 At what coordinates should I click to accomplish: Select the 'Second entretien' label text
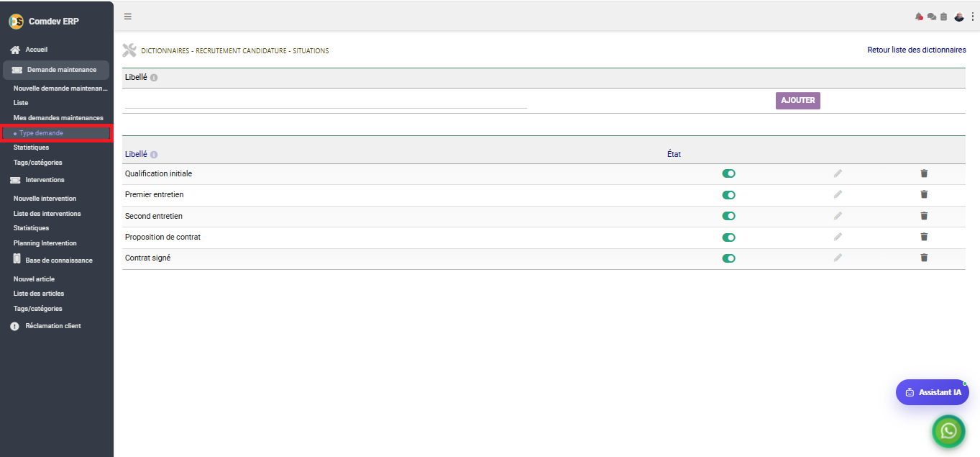(x=154, y=216)
